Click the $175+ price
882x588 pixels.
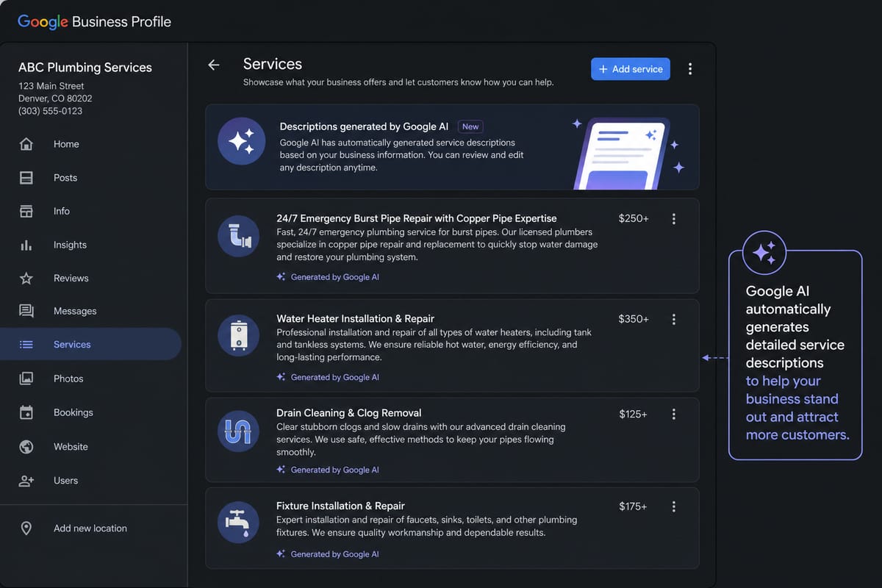coord(633,506)
